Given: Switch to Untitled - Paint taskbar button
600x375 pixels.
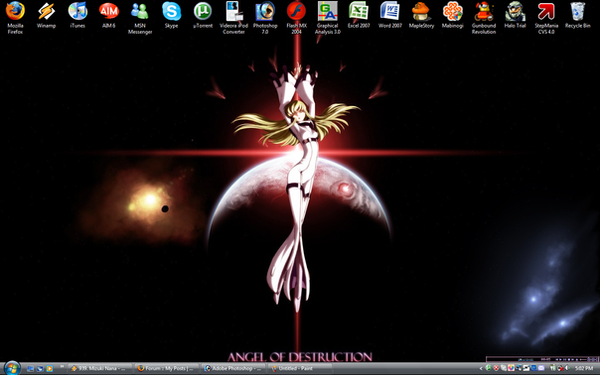Looking at the screenshot, I should (x=301, y=369).
